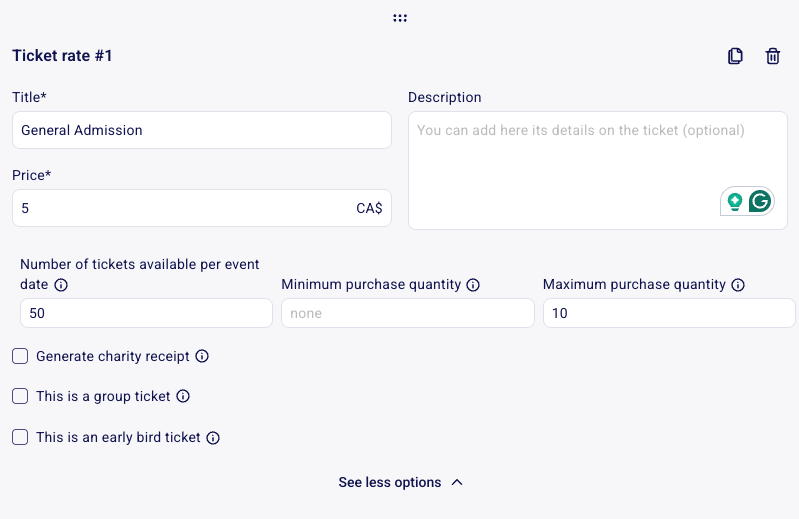The image size is (799, 519).
Task: Grab the drag handle dots above ticket rate
Action: 400,18
